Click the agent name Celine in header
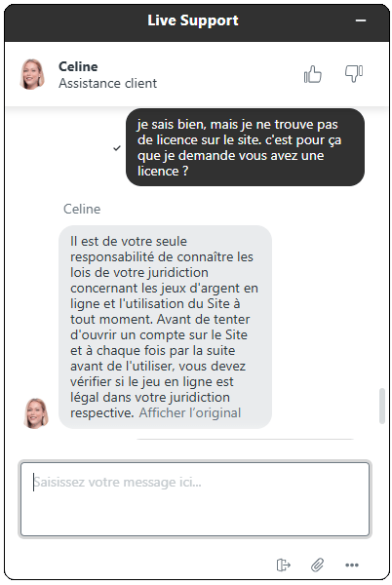 (x=78, y=66)
